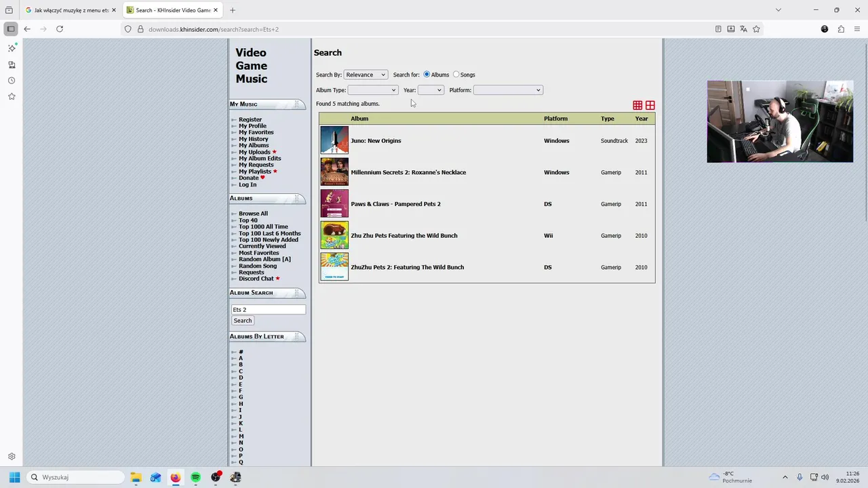Click the translate page icon in address bar
The image size is (868, 488).
coord(744,29)
